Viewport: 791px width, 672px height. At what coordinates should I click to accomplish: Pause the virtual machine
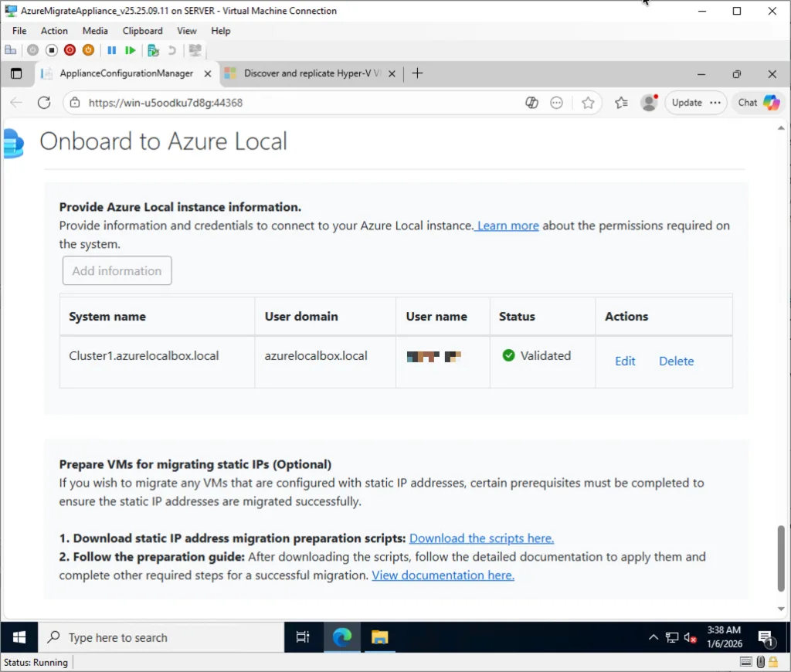coord(112,50)
